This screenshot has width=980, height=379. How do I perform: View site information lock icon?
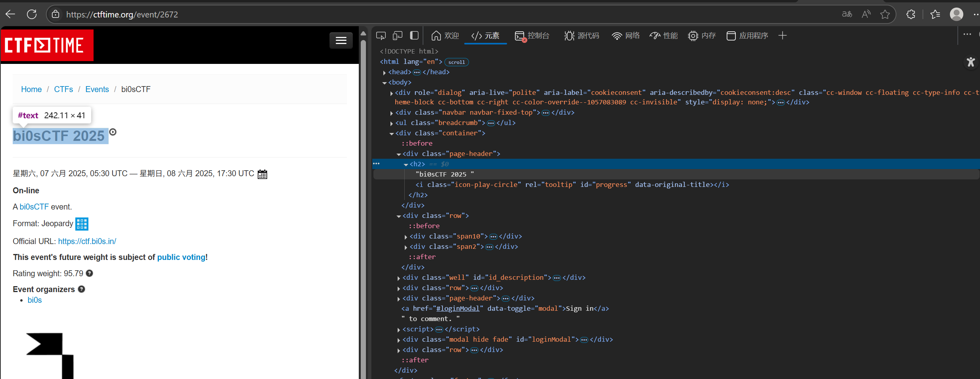point(56,14)
